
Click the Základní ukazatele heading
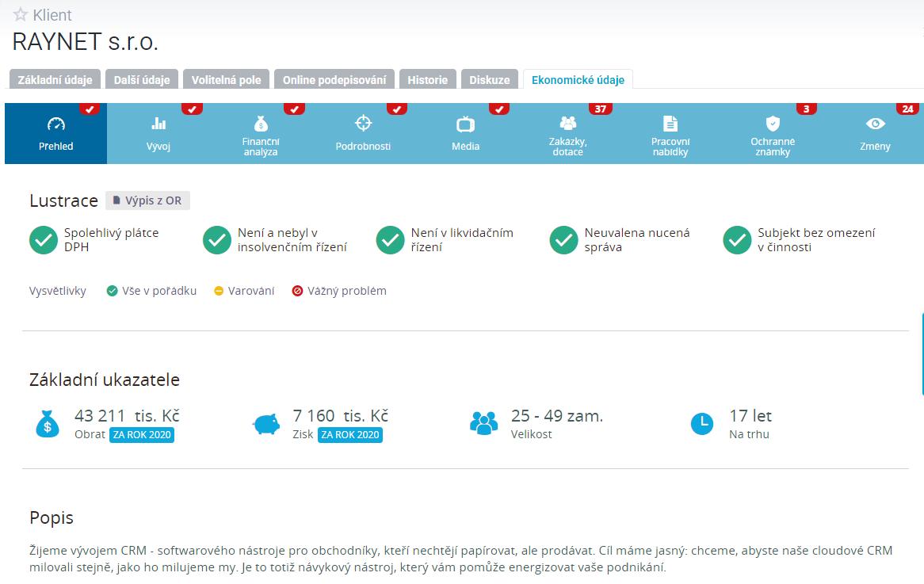(105, 380)
